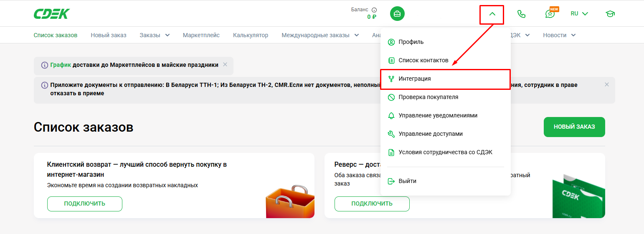Dismiss the Маркетплейсов holiday notice

click(x=225, y=64)
